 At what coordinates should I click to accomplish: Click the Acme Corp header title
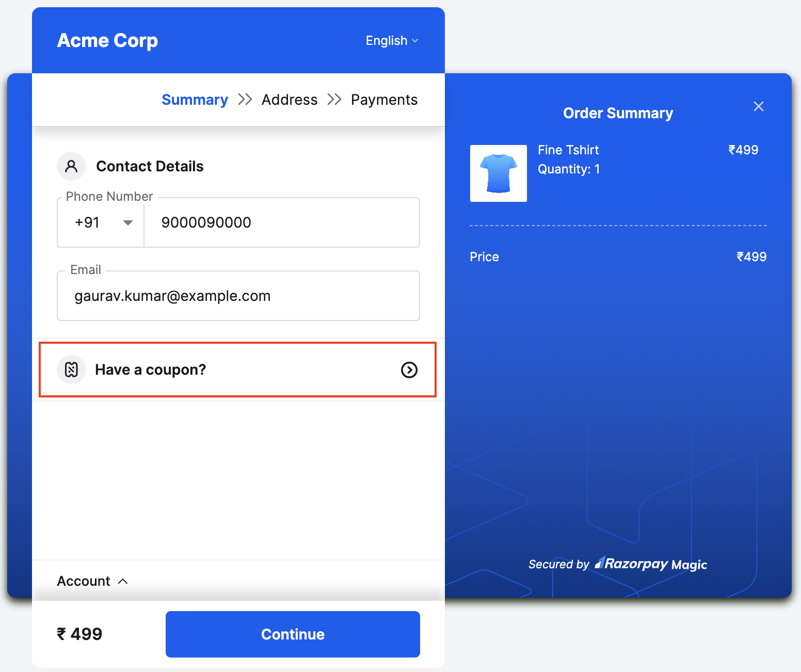coord(107,40)
